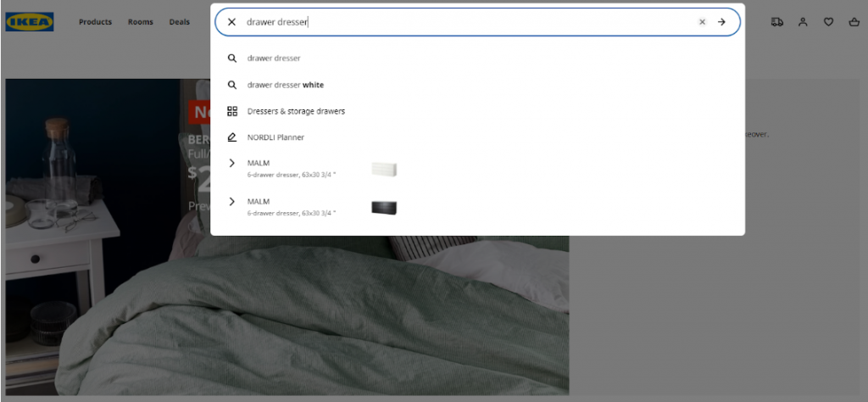Choose the NORDLI Planner suggestion
Screen dimensions: 868x402
[275, 137]
